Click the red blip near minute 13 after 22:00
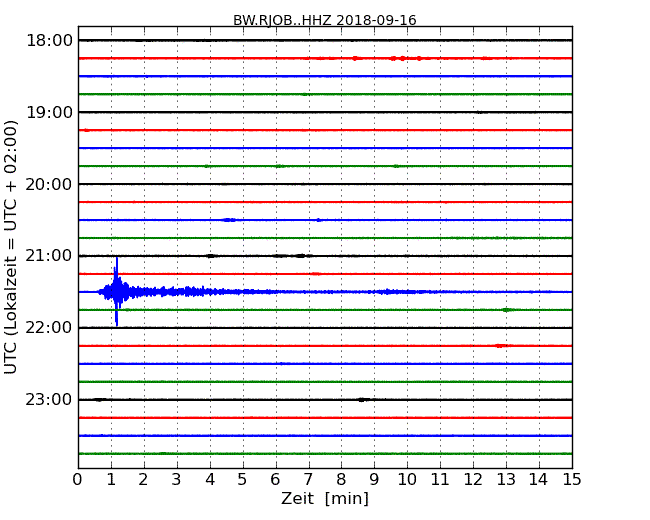Image resolution: width=650 pixels, height=520 pixels. [502, 345]
